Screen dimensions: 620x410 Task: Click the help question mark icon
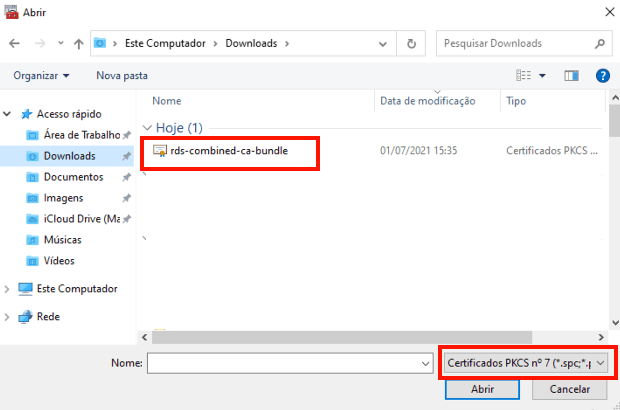pos(602,75)
